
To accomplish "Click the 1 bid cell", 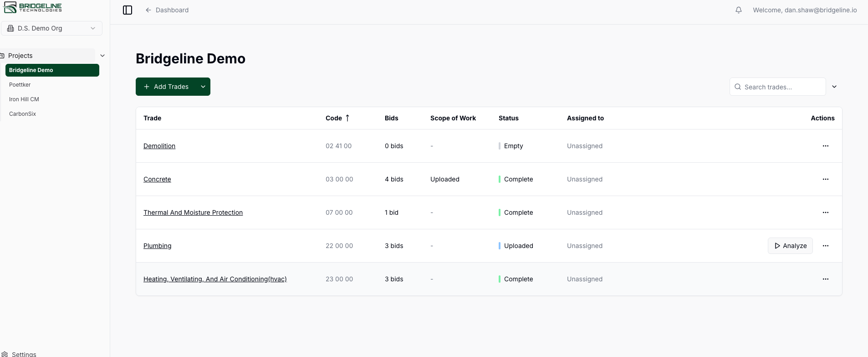I will (x=392, y=212).
